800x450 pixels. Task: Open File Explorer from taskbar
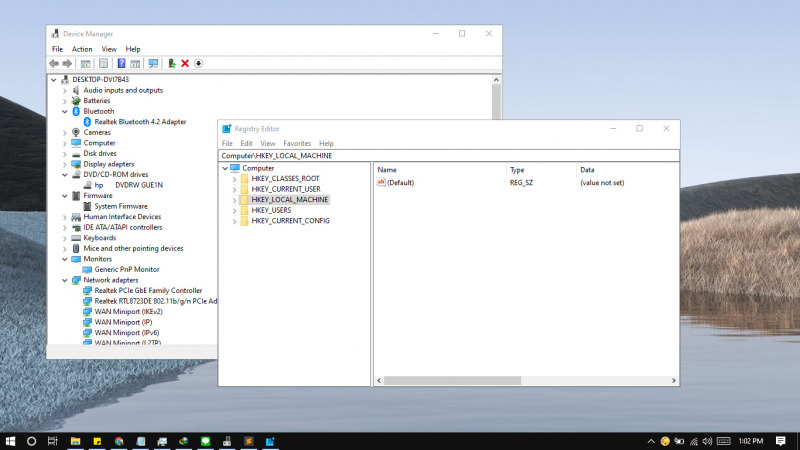(x=76, y=441)
